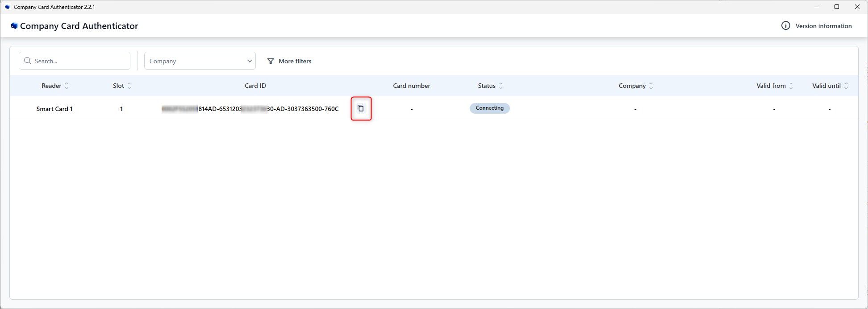Copy the Card ID to clipboard

(x=361, y=108)
